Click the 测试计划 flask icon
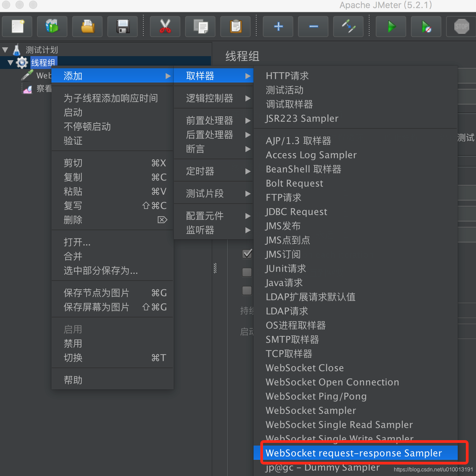 (x=17, y=50)
